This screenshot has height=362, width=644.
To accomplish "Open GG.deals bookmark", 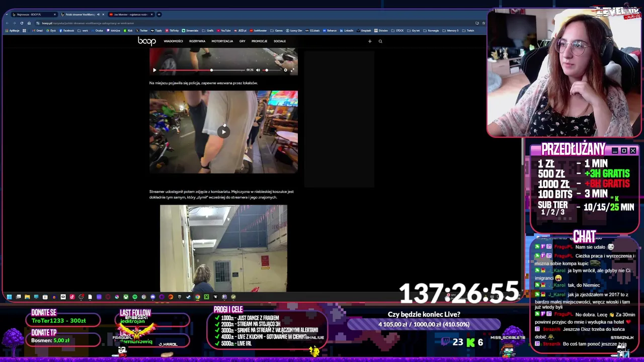I will tap(313, 31).
